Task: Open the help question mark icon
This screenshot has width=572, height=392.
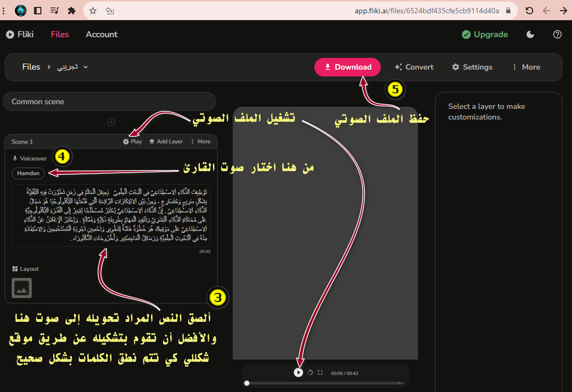Action: (x=557, y=35)
